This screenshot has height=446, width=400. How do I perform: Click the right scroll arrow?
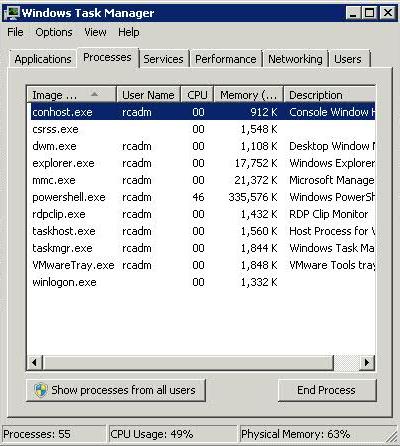tap(367, 362)
